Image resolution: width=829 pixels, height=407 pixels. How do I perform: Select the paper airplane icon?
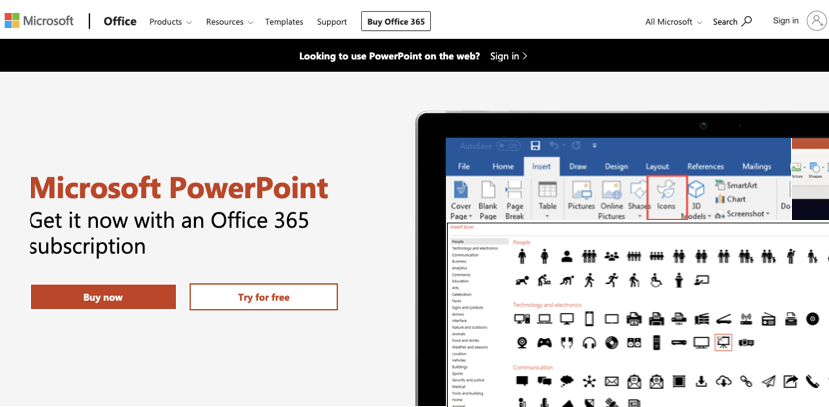(x=768, y=381)
